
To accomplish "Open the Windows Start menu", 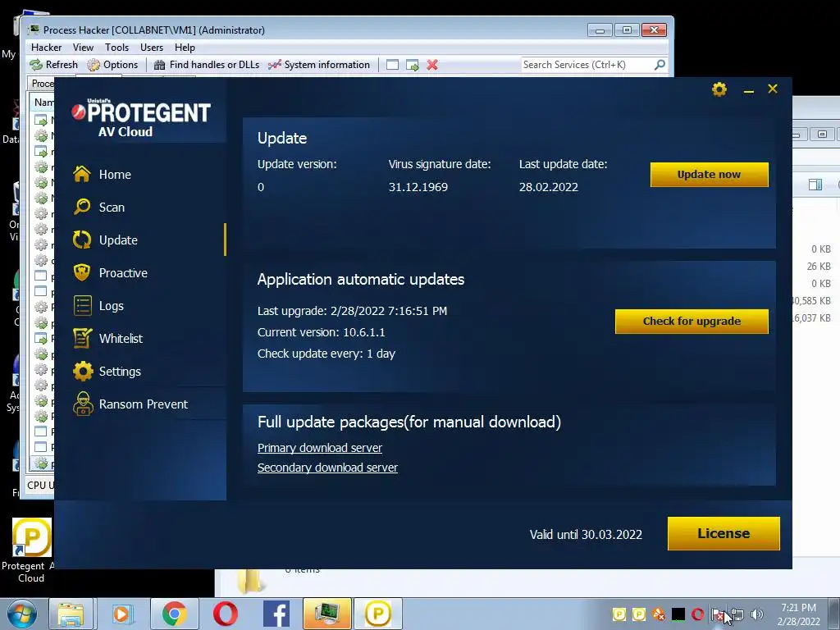I will 21,614.
